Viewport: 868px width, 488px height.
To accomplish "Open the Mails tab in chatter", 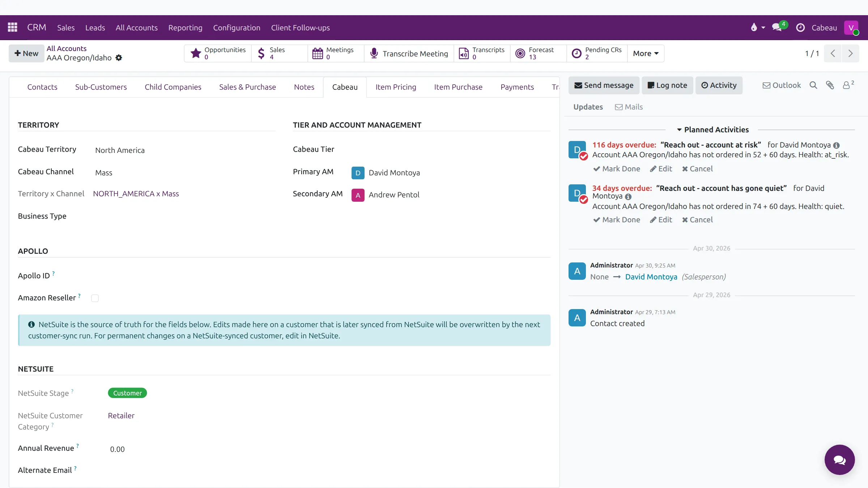I will [x=629, y=107].
